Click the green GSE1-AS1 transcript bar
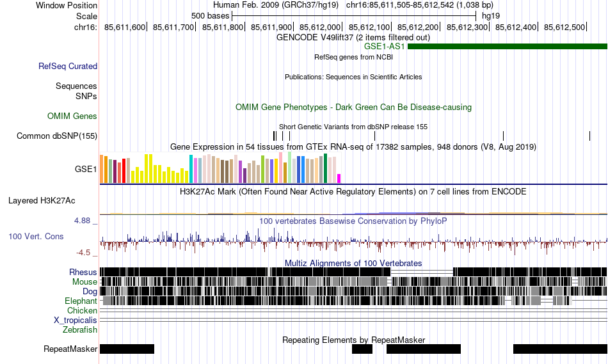The image size is (608, 364). click(x=508, y=47)
